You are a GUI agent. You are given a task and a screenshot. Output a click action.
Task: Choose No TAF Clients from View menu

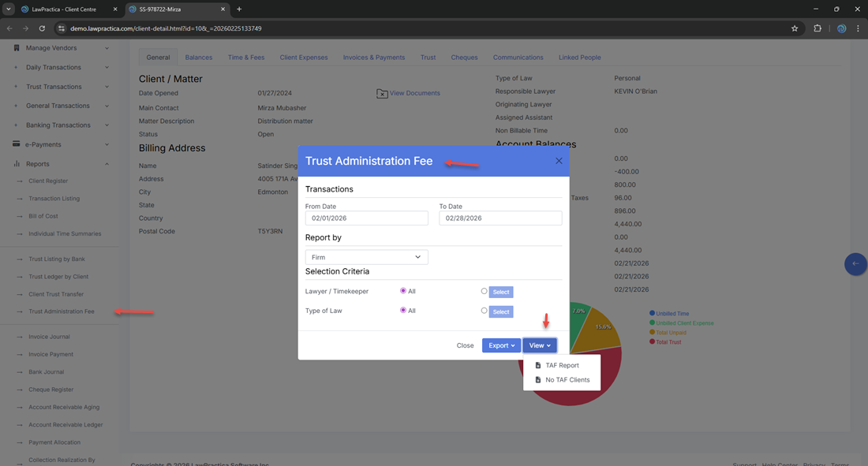[x=567, y=380]
